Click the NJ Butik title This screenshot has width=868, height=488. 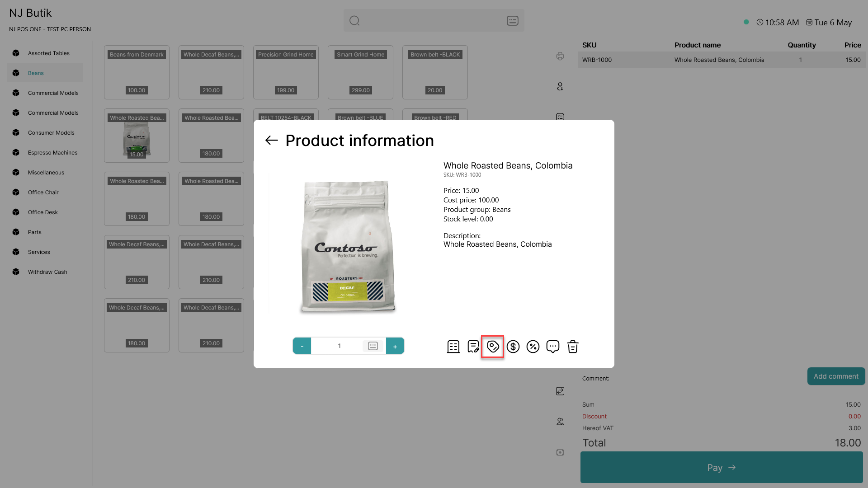click(30, 13)
